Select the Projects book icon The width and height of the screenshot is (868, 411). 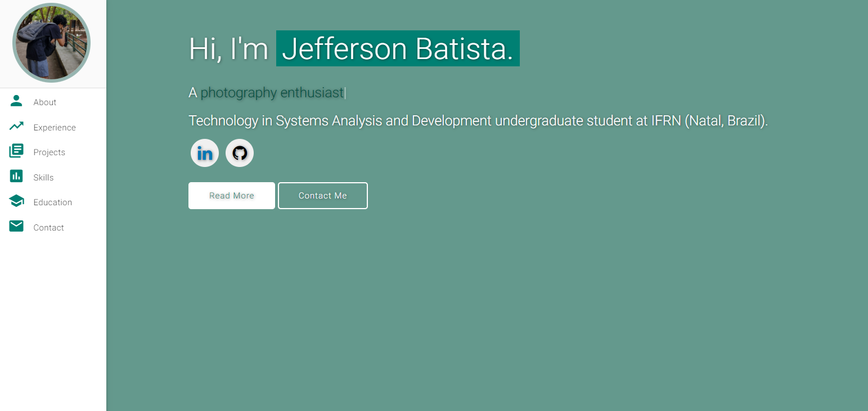[x=16, y=151]
